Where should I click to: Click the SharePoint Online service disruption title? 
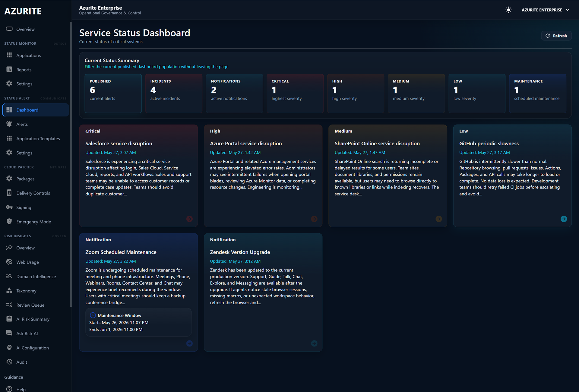(x=377, y=144)
